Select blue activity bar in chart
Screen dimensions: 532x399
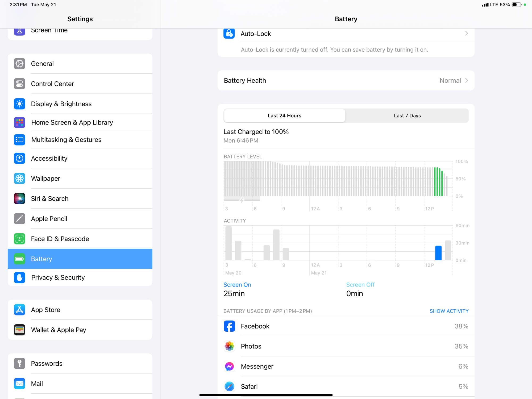pyautogui.click(x=438, y=253)
